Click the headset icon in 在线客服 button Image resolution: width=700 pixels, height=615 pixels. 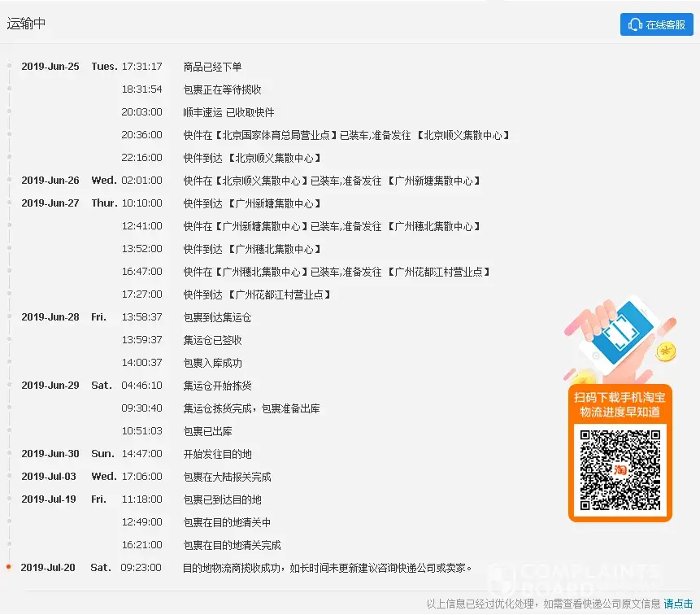(x=636, y=24)
